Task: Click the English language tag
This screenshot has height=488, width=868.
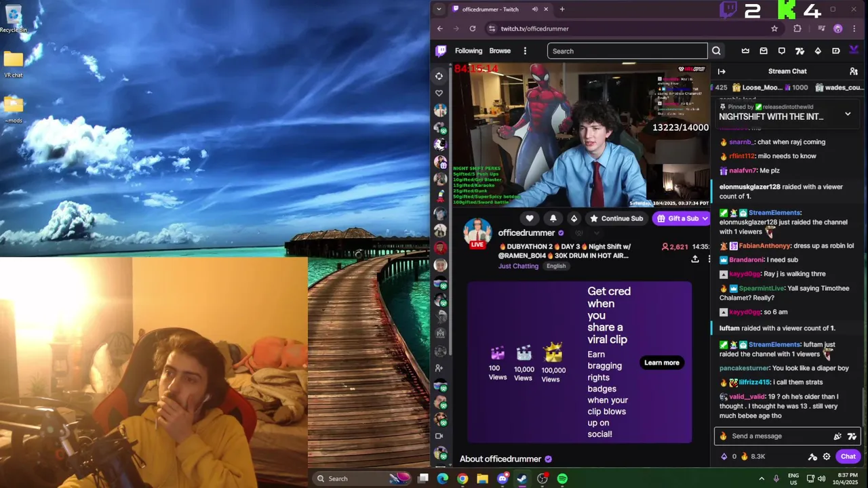Action: pos(556,266)
